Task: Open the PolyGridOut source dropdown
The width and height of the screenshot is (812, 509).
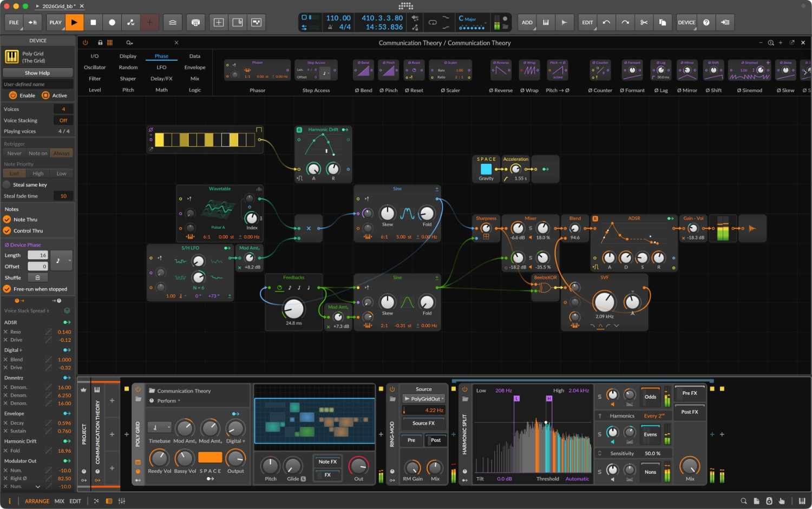Action: (x=423, y=398)
